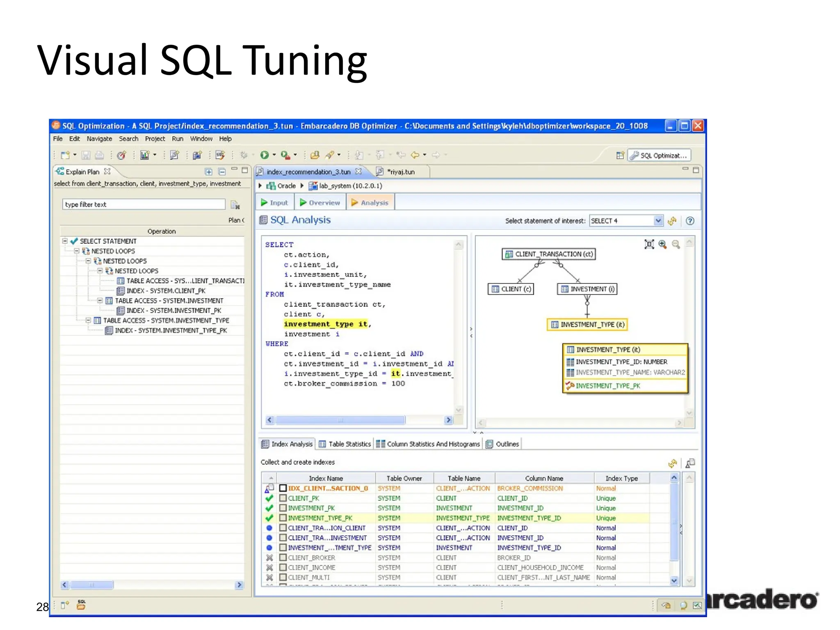Check the CLIENT_TRA...ION_CLIENT index checkbox
Image resolution: width=840 pixels, height=630 pixels.
click(283, 528)
